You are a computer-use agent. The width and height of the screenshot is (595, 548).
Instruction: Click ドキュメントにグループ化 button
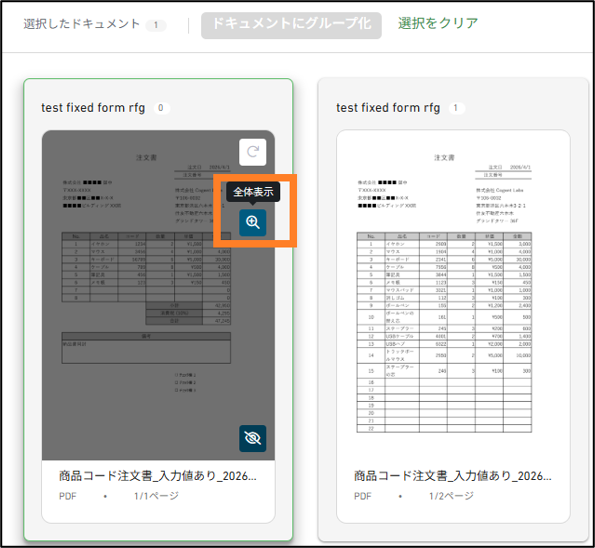pyautogui.click(x=291, y=25)
